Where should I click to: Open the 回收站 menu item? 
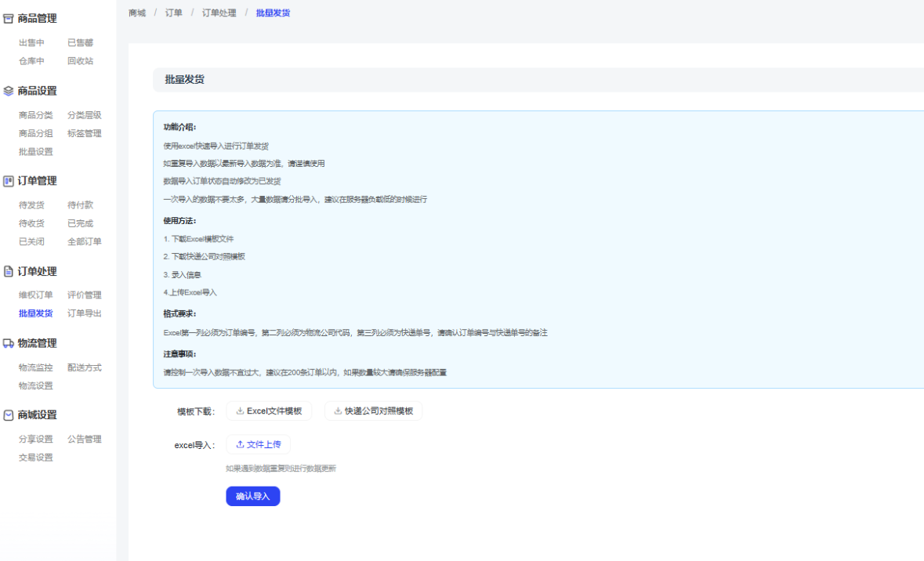[x=80, y=61]
